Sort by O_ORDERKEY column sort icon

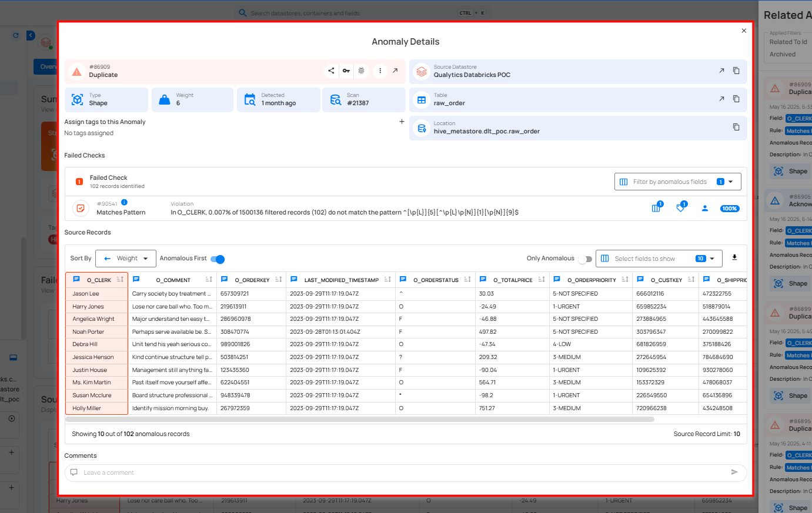tap(278, 280)
